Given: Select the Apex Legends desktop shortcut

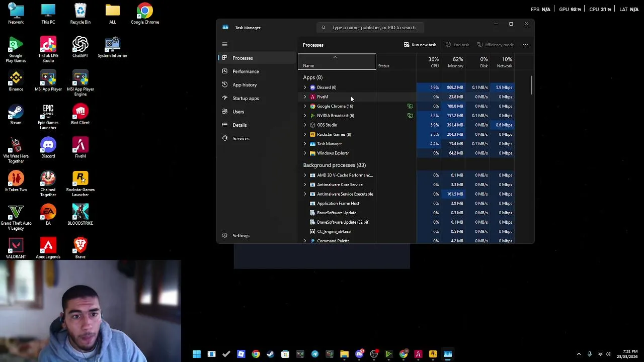Looking at the screenshot, I should [48, 248].
